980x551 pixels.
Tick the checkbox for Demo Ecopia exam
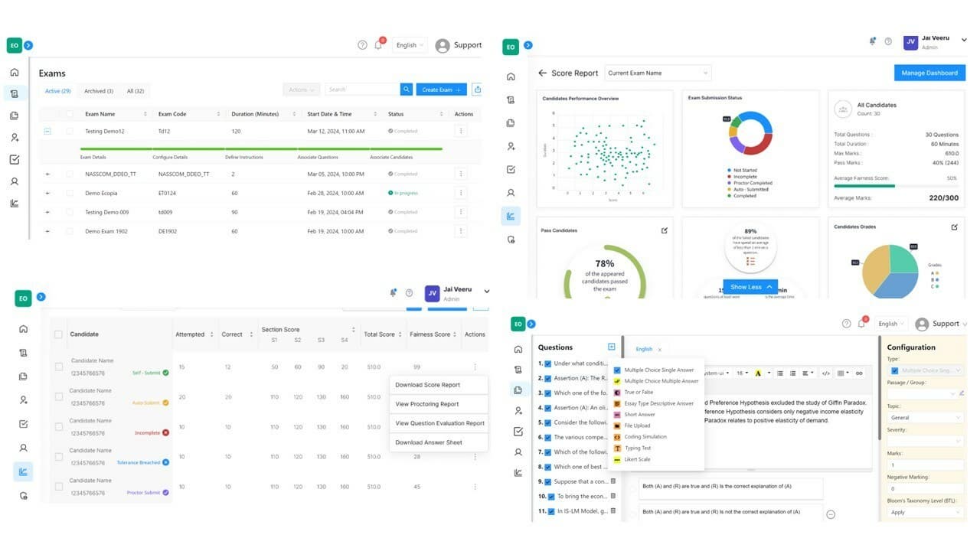pos(71,194)
